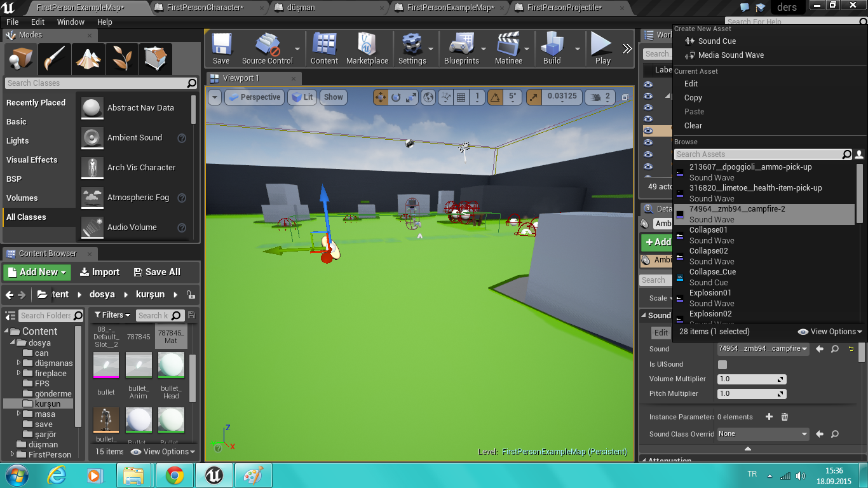Toggle the angle rotation snapping button
Viewport: 868px width, 488px height.
tap(496, 97)
